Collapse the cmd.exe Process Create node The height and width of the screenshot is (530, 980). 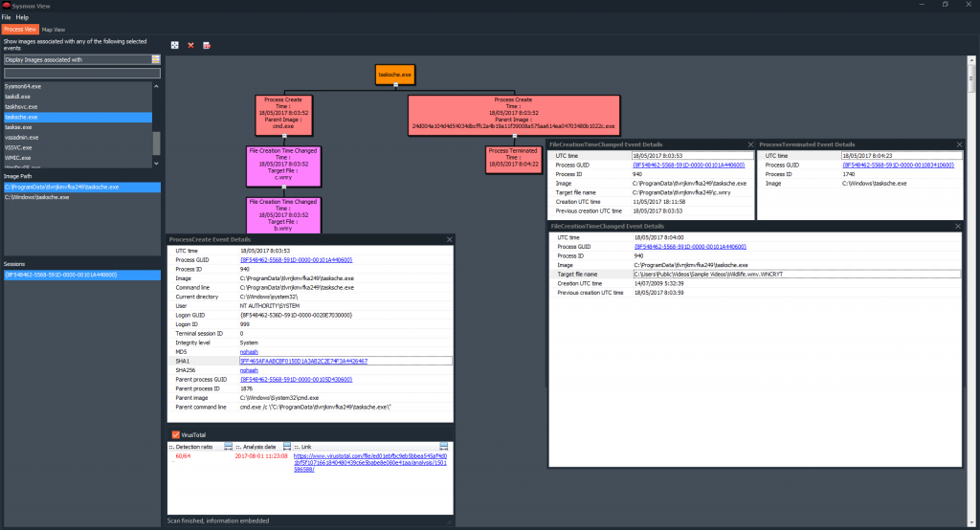[x=284, y=137]
